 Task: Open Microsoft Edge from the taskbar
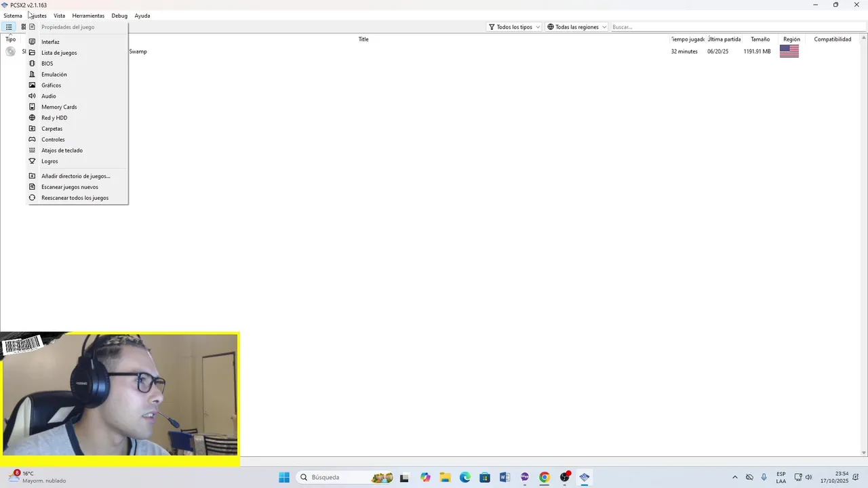click(x=465, y=477)
